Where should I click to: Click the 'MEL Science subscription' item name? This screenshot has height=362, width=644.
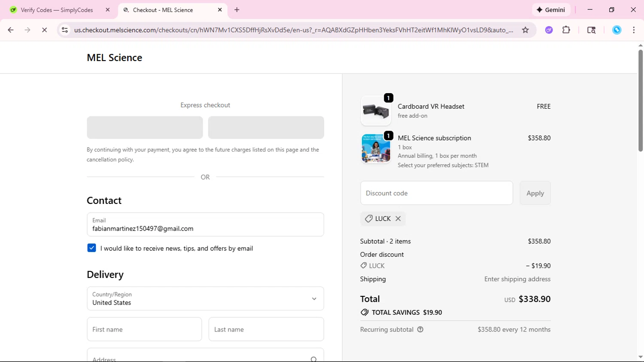tap(434, 138)
